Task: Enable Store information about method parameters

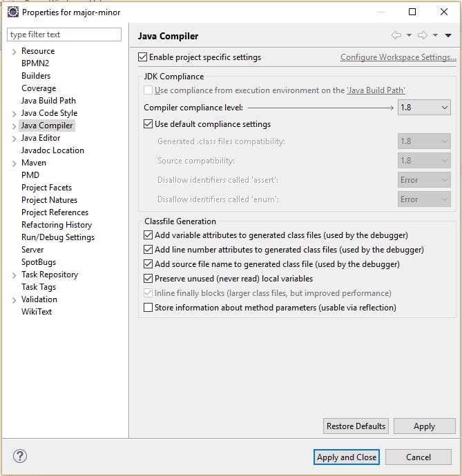Action: (148, 308)
